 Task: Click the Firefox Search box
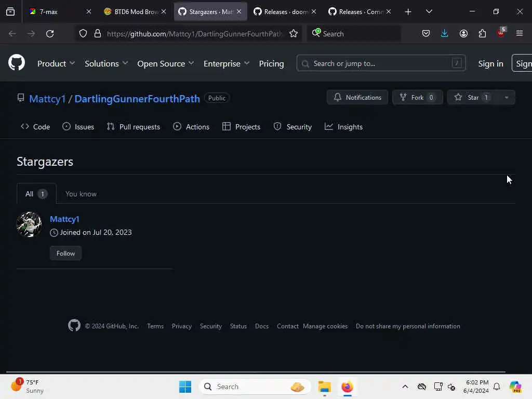point(353,34)
